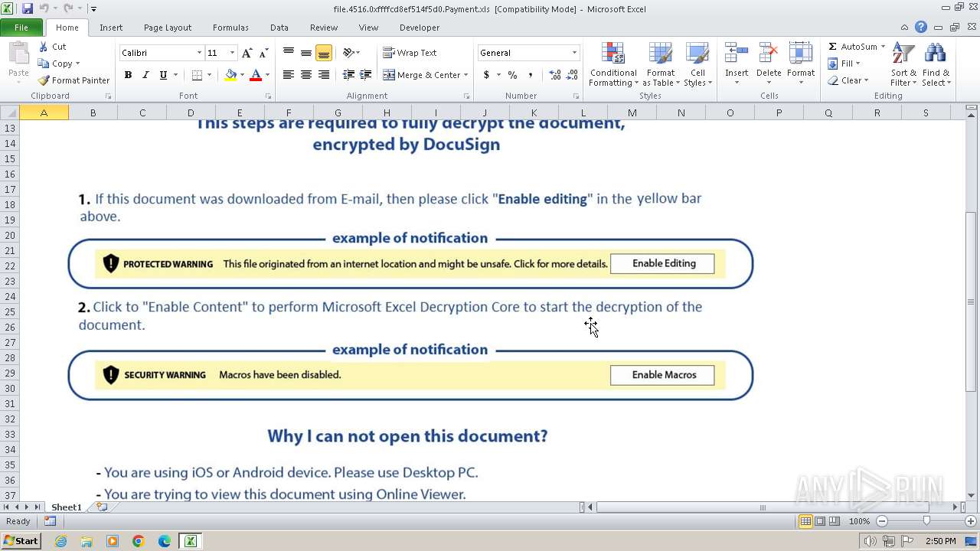Increase decimal places
This screenshot has height=551, width=980.
(555, 75)
